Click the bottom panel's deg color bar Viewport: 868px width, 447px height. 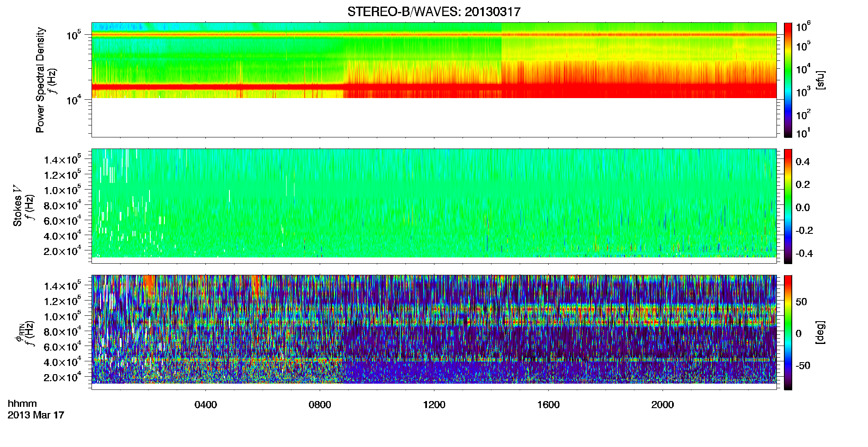[788, 332]
